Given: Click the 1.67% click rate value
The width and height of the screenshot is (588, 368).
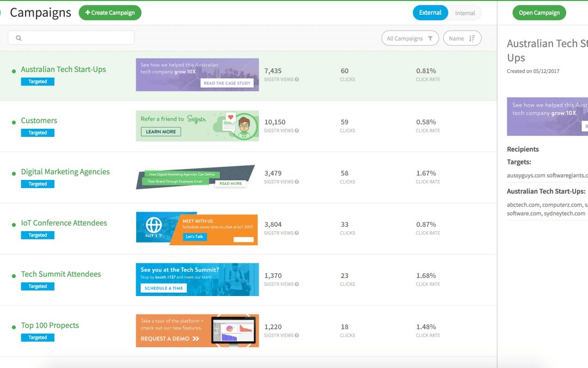Looking at the screenshot, I should pos(426,173).
